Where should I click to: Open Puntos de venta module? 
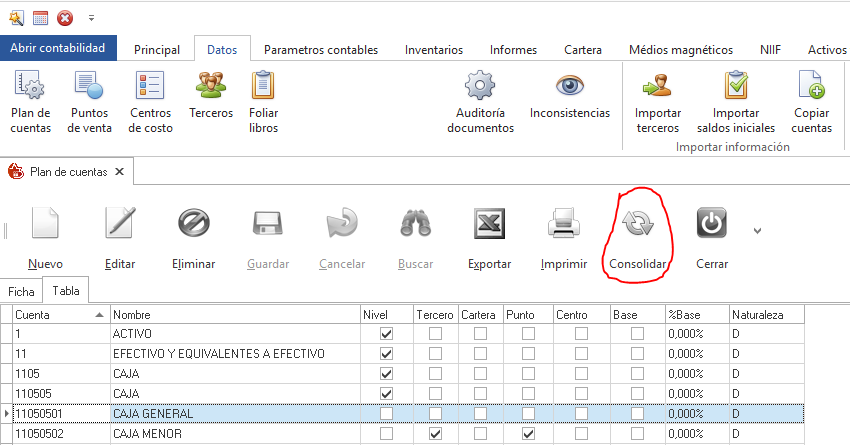point(89,102)
